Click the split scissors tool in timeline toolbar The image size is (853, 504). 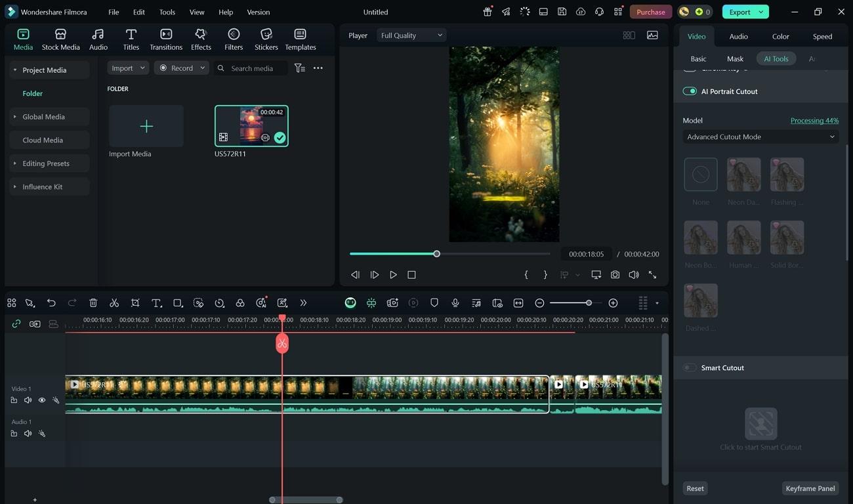tap(114, 303)
